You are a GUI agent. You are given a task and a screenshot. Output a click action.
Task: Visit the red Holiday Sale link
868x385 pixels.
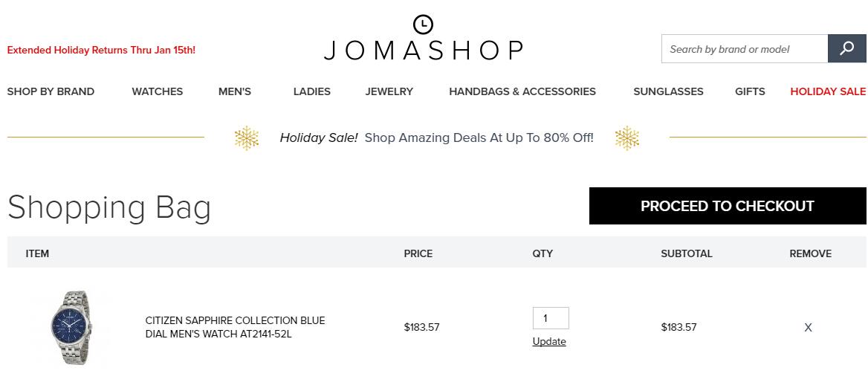pos(828,92)
